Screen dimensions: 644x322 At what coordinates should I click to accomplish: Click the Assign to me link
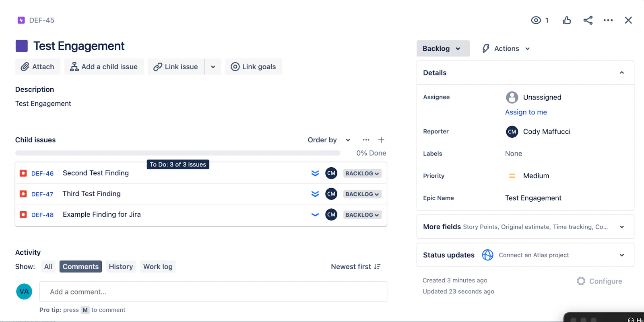526,112
